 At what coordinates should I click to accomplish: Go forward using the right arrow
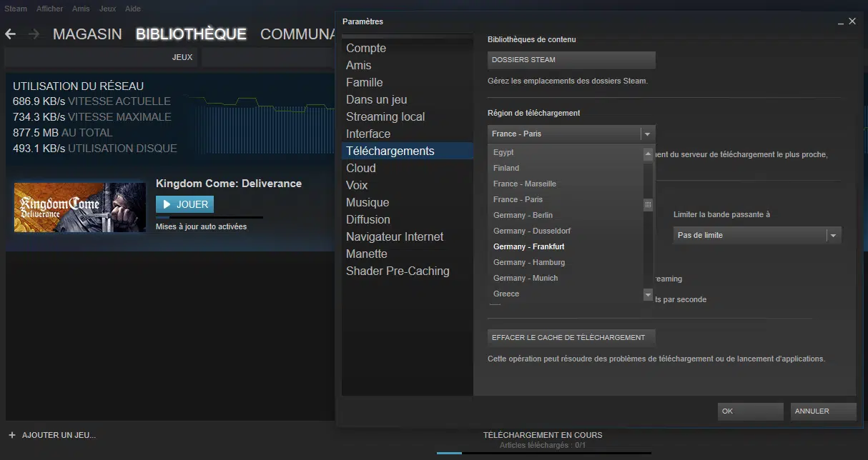(34, 34)
